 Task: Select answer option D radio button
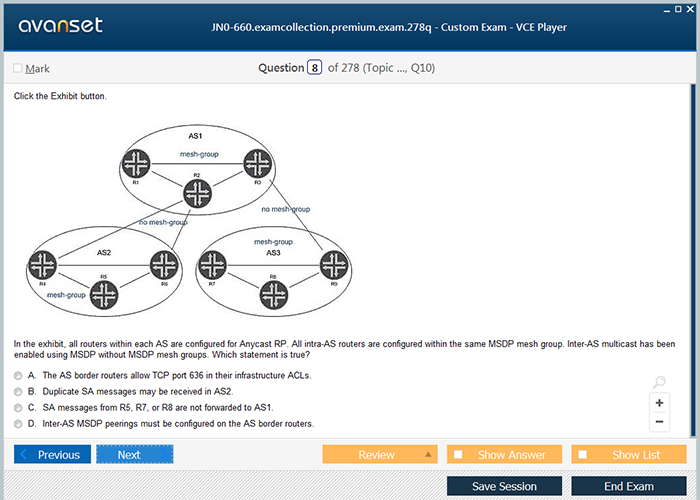(18, 424)
